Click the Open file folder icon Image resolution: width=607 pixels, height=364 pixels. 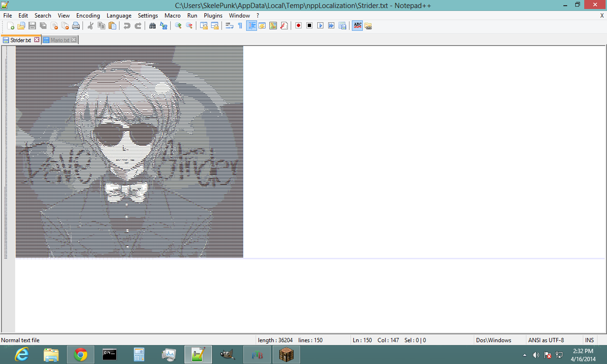[21, 26]
